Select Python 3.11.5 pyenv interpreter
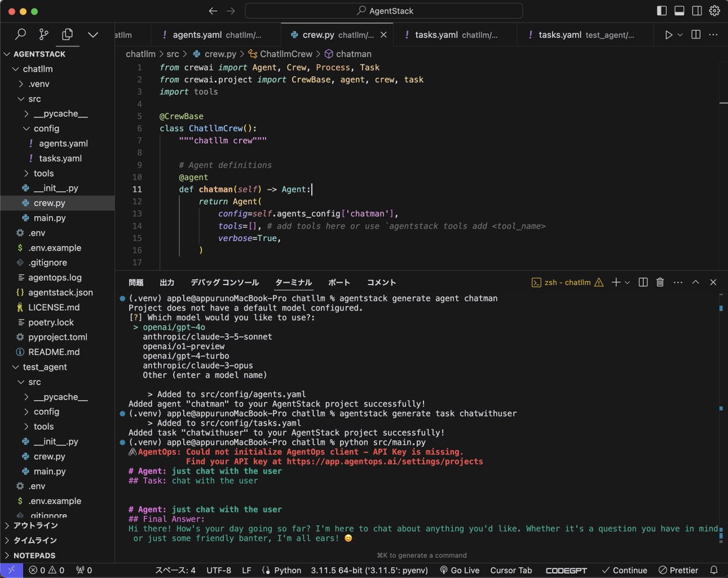 click(369, 570)
